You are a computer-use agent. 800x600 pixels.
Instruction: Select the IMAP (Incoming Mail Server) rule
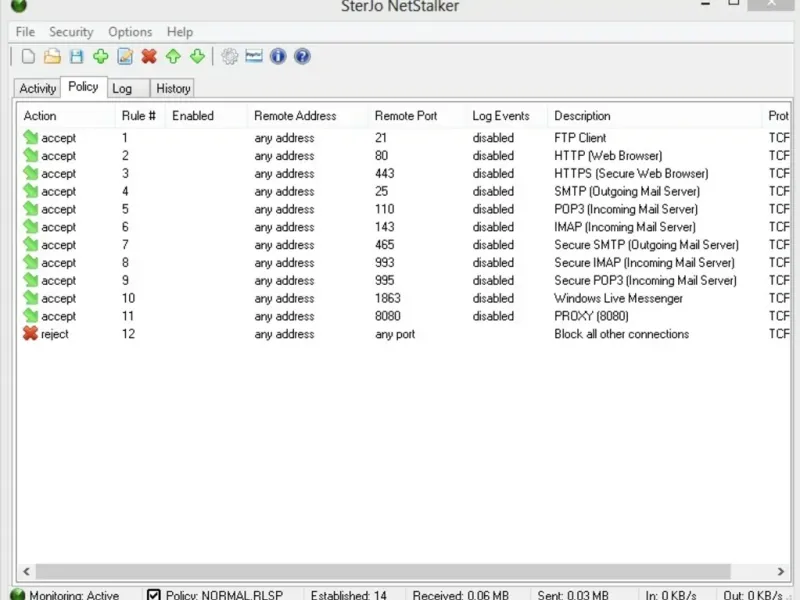coord(625,227)
